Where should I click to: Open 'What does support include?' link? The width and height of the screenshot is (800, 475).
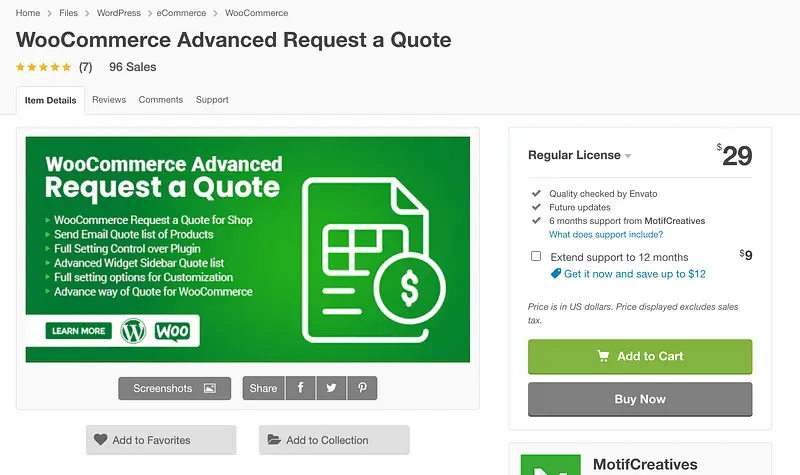(x=606, y=234)
